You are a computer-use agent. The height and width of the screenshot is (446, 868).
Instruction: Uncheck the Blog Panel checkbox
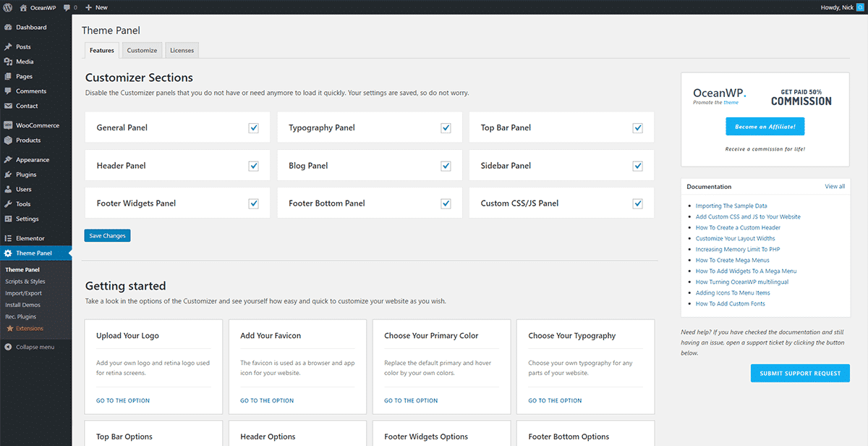(446, 166)
